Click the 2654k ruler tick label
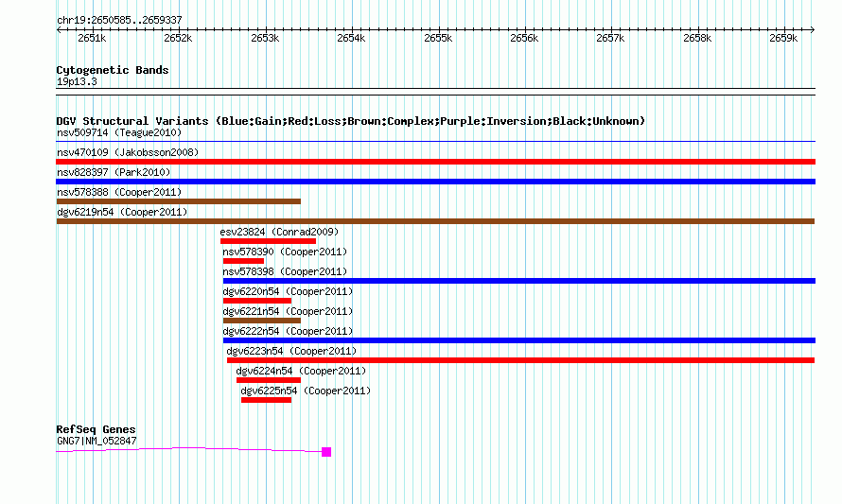The image size is (842, 504). [351, 38]
